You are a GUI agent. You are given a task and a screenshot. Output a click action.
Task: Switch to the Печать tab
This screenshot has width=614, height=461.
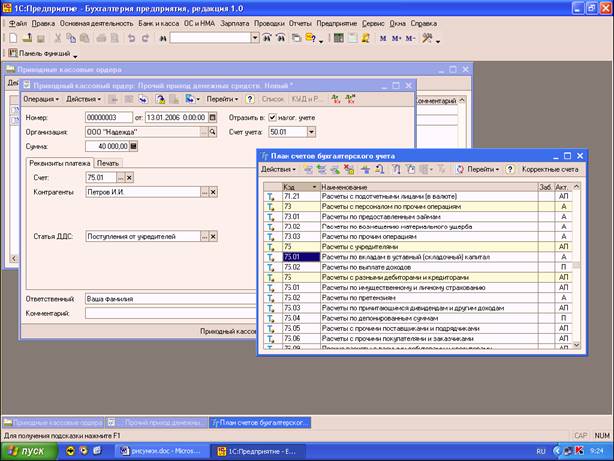(107, 162)
